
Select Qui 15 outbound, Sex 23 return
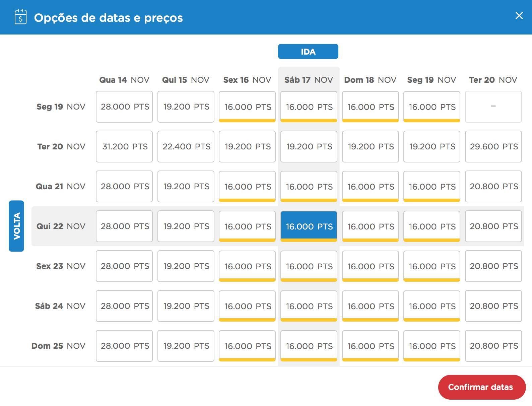(x=186, y=266)
